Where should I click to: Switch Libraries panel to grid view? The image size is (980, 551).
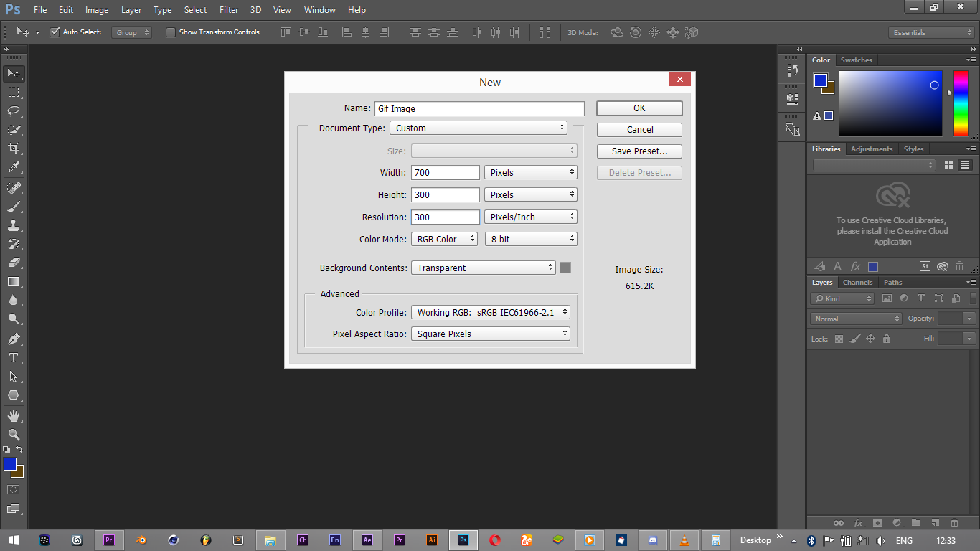tap(948, 165)
